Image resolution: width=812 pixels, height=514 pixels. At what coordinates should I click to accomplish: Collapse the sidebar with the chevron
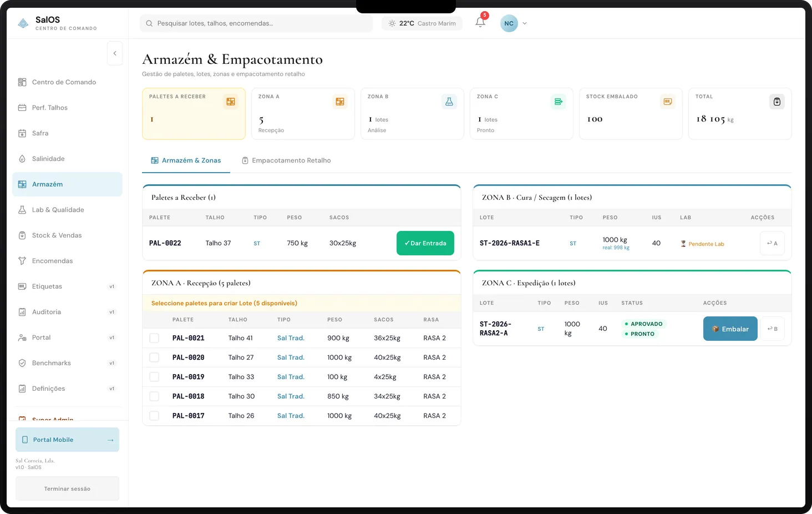click(115, 53)
